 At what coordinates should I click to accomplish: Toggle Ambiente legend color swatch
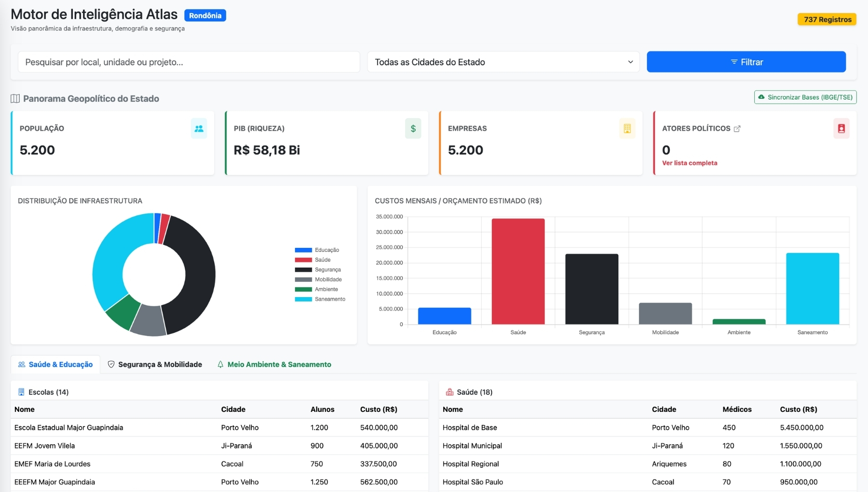(303, 289)
